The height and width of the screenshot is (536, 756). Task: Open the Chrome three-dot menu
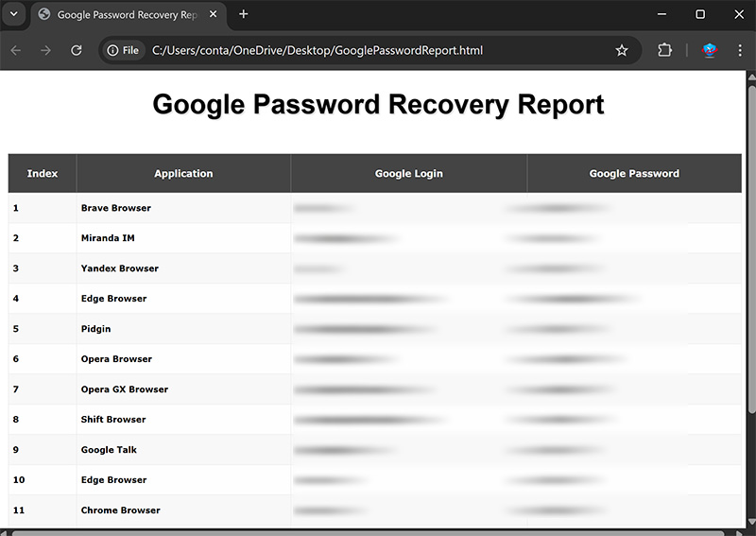(x=740, y=50)
